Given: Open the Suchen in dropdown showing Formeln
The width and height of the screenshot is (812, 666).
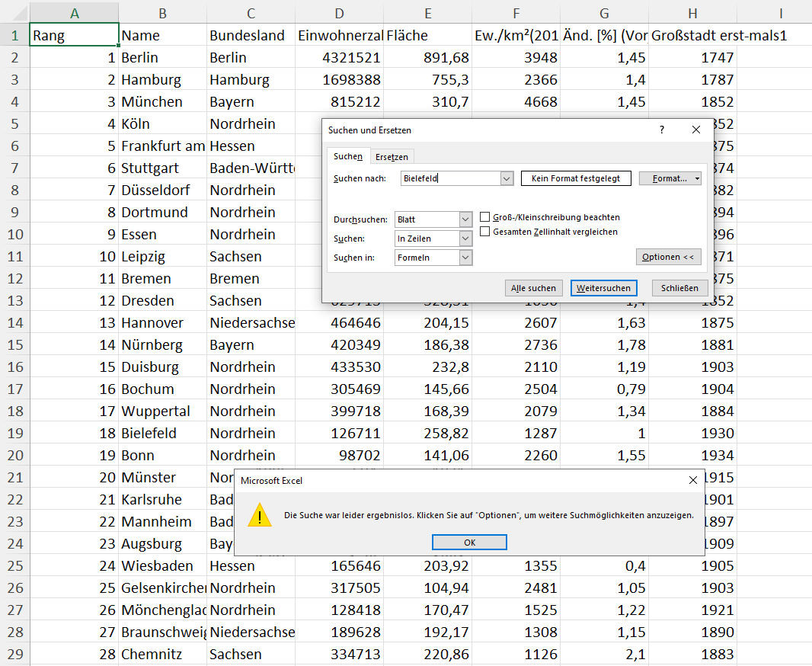Looking at the screenshot, I should click(466, 258).
